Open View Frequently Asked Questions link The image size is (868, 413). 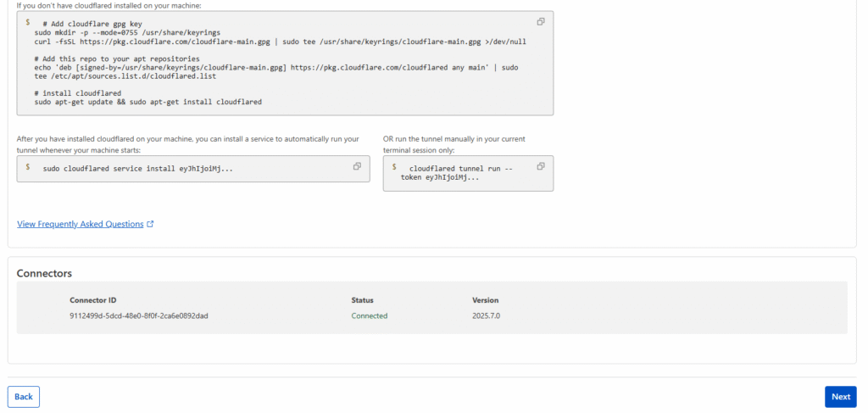click(x=81, y=224)
